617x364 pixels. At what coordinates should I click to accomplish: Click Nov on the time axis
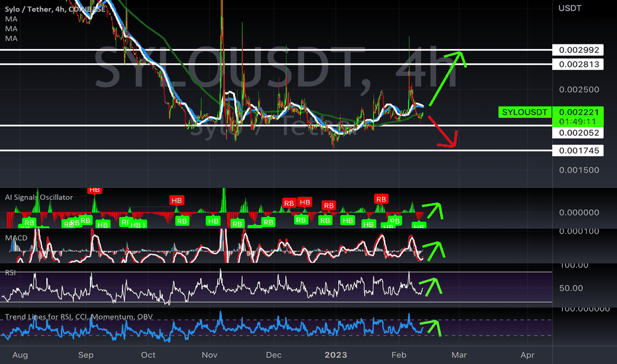click(209, 355)
